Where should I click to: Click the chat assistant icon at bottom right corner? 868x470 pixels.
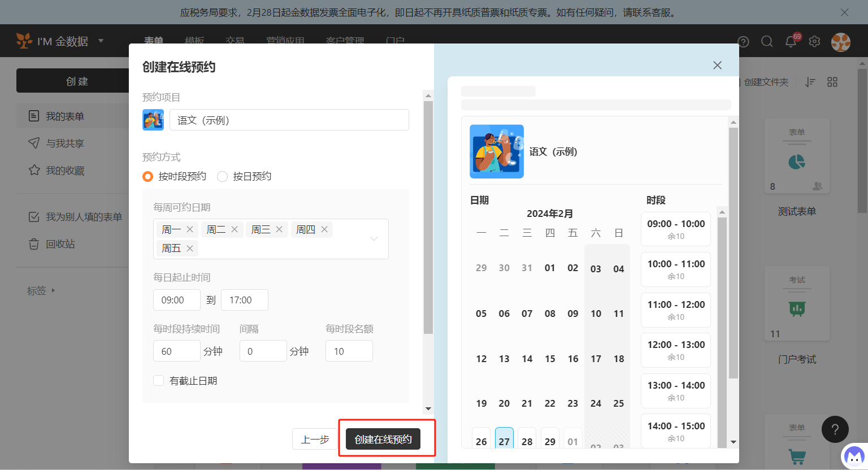coord(854,455)
